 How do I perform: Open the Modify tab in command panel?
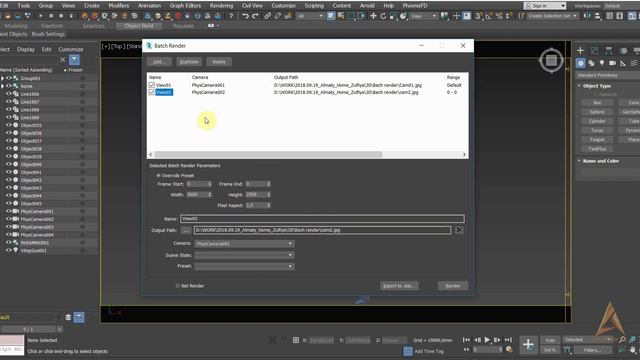pos(594,50)
